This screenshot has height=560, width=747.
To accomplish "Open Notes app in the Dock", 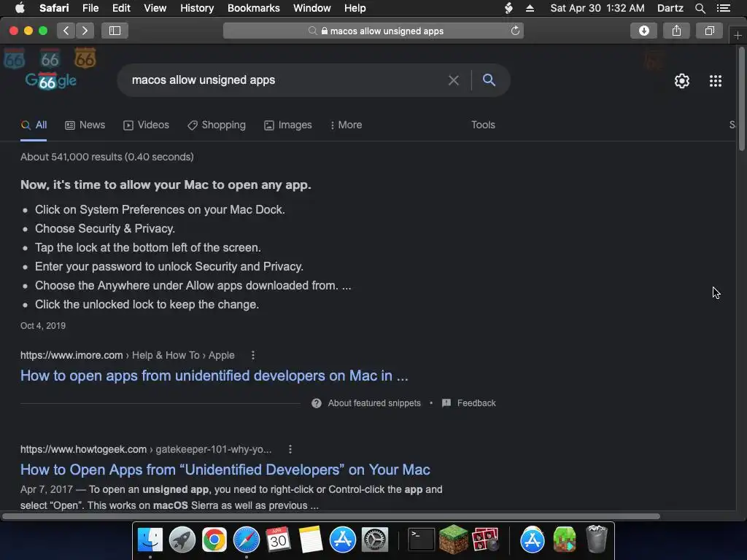I will [x=311, y=540].
